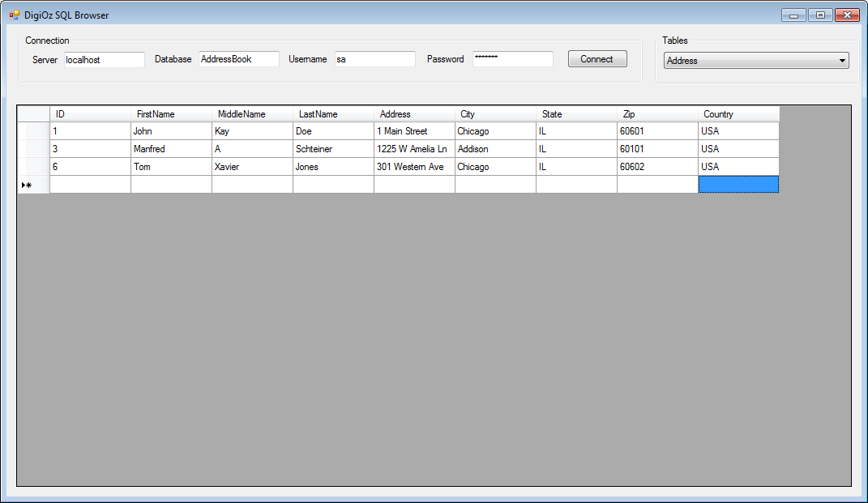Click the DigiOz app icon in title bar

click(x=14, y=15)
